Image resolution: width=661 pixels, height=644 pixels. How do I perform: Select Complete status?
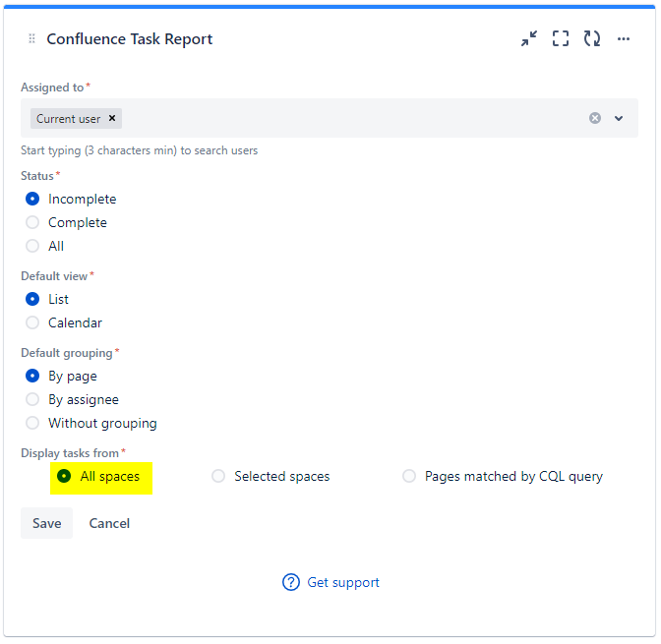[32, 222]
